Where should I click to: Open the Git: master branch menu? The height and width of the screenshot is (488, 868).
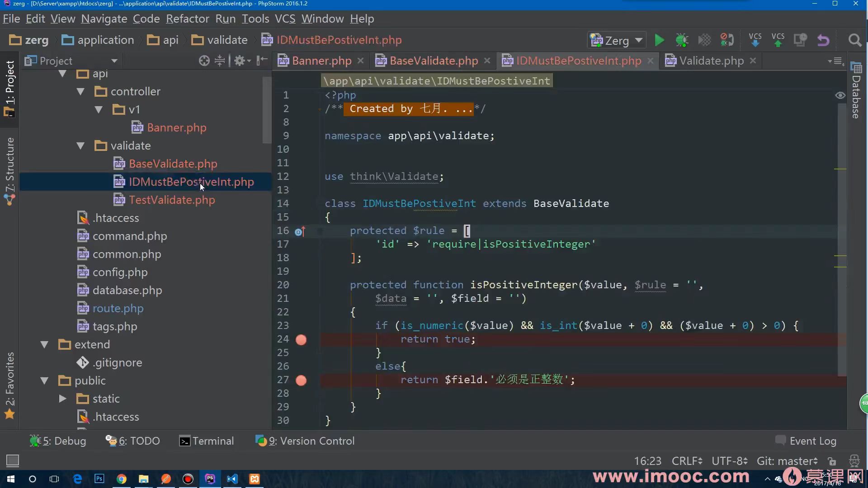(787, 461)
